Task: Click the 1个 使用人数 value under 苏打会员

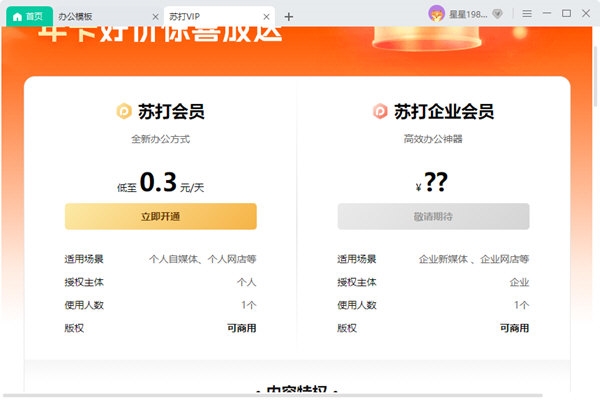Action: (249, 305)
